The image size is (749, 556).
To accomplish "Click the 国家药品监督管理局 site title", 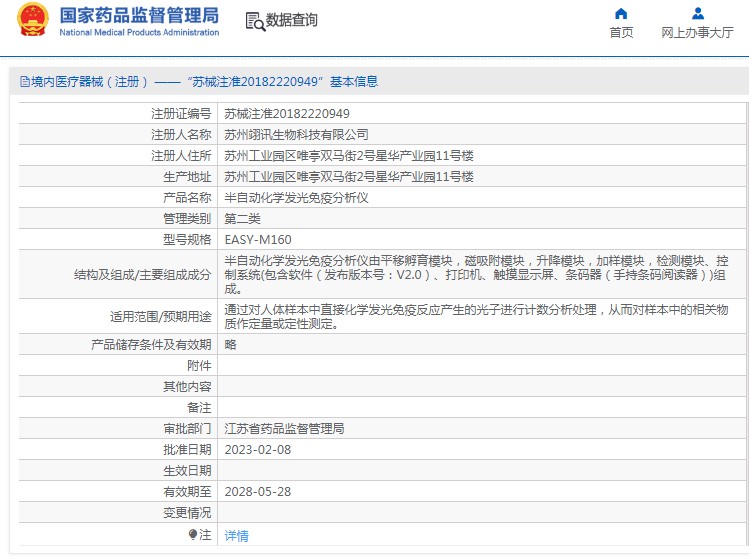I will (139, 15).
